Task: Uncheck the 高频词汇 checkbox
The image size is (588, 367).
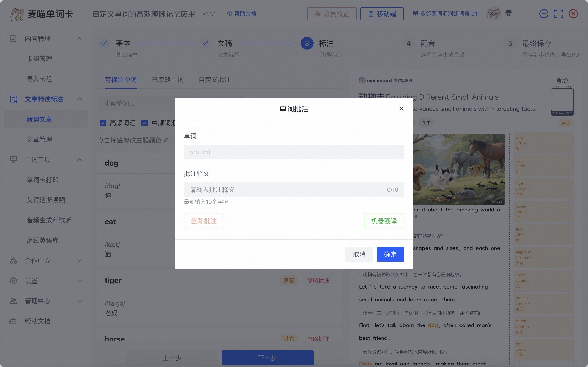Action: [103, 123]
